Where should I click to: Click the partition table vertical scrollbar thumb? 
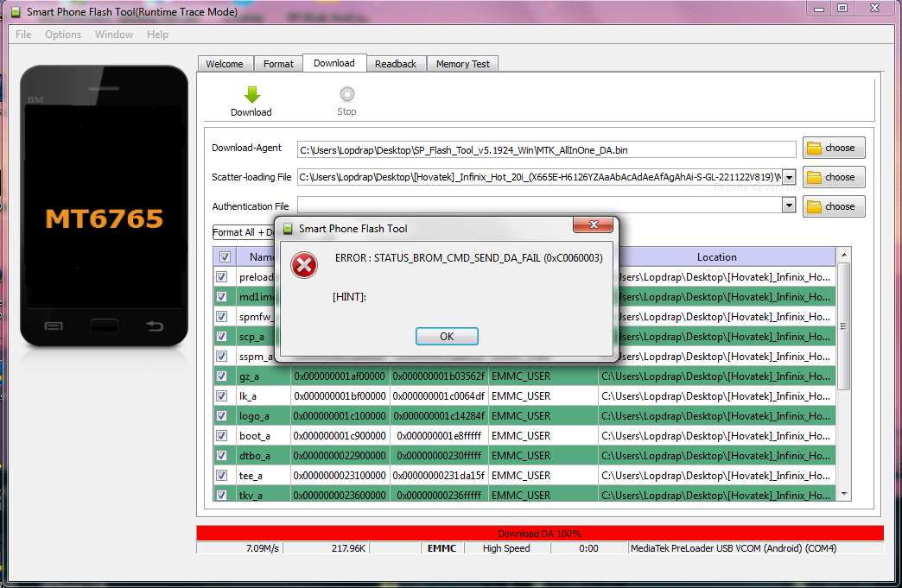(843, 326)
